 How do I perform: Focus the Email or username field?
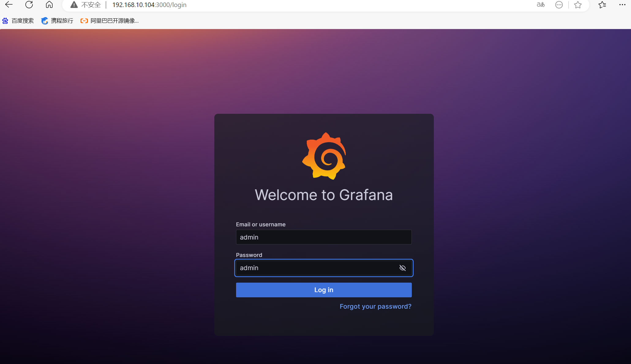(x=324, y=237)
